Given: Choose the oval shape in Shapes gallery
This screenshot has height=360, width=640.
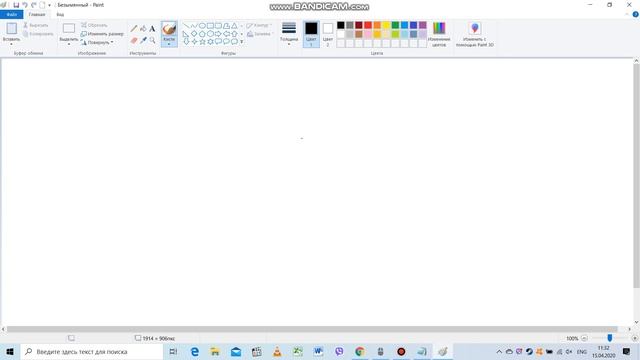Looking at the screenshot, I should [x=202, y=26].
